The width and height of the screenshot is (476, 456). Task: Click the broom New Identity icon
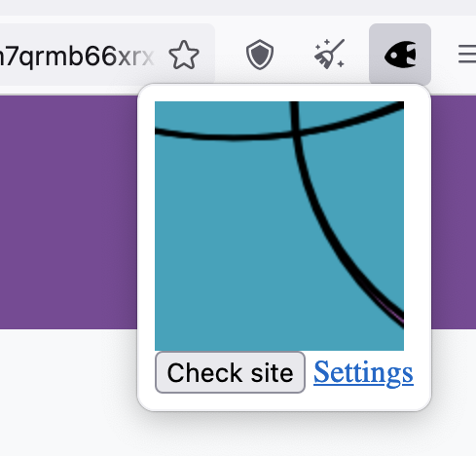point(329,54)
